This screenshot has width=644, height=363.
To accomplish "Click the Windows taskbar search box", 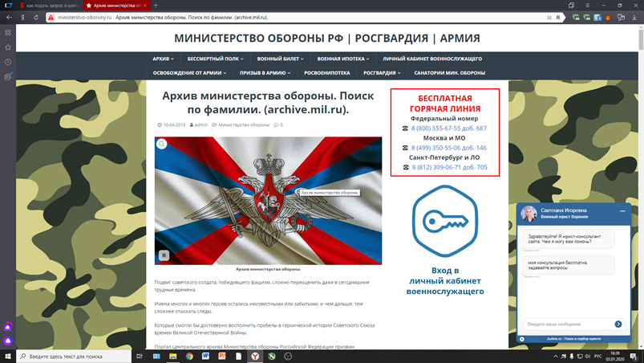I will click(x=74, y=357).
